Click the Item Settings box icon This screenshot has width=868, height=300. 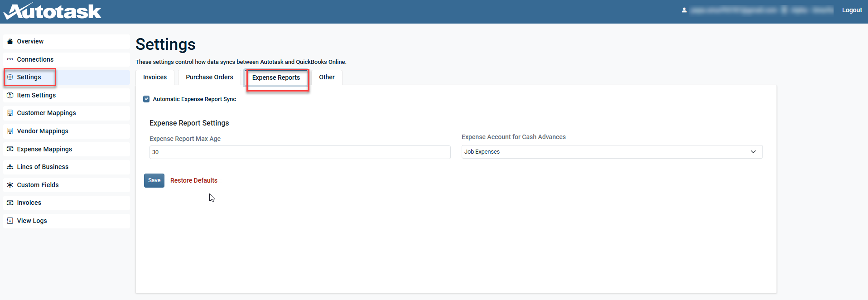click(10, 95)
